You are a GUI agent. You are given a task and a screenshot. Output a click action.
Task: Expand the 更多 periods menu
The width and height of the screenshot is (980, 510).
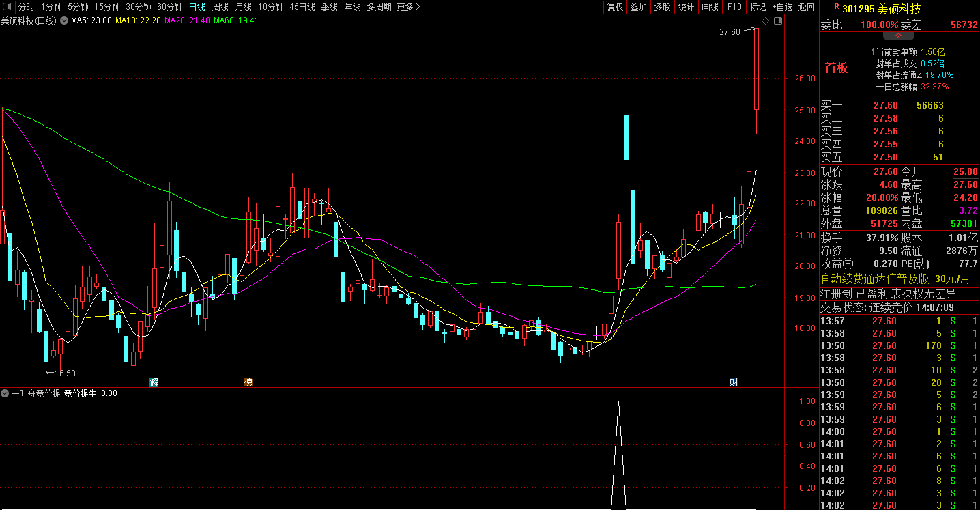tap(408, 7)
